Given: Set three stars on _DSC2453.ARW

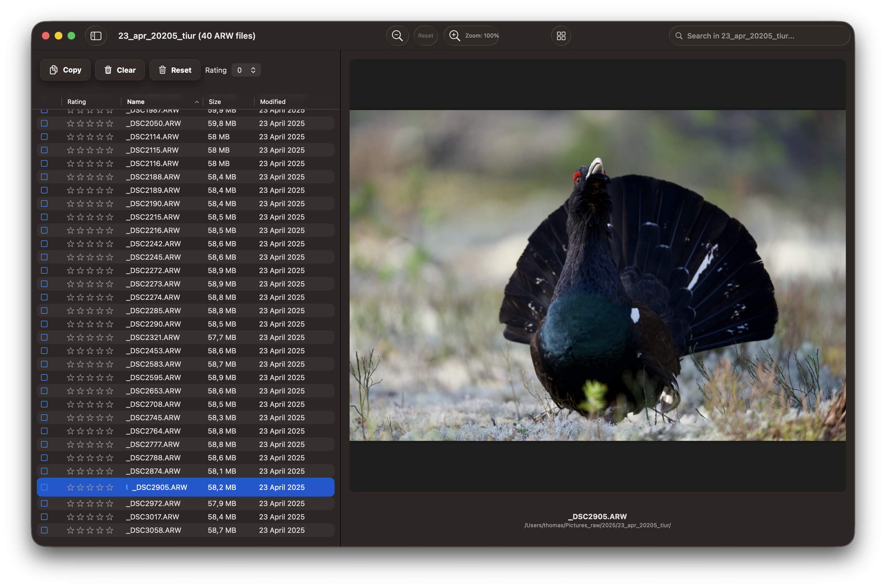Looking at the screenshot, I should click(x=90, y=351).
